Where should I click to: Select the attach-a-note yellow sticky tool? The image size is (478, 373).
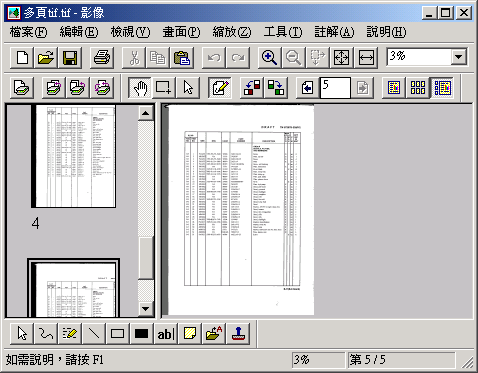[x=190, y=333]
